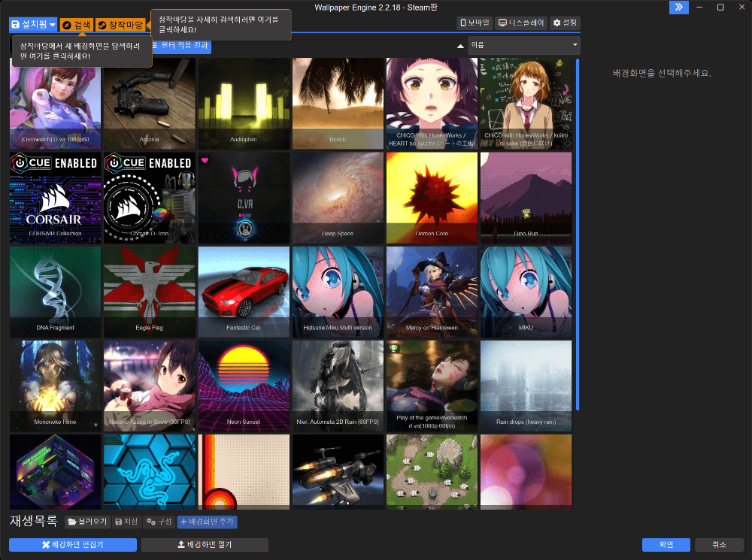Select the Mononoke Hime wallpaper
Screen dimensions: 752x560
pyautogui.click(x=55, y=386)
